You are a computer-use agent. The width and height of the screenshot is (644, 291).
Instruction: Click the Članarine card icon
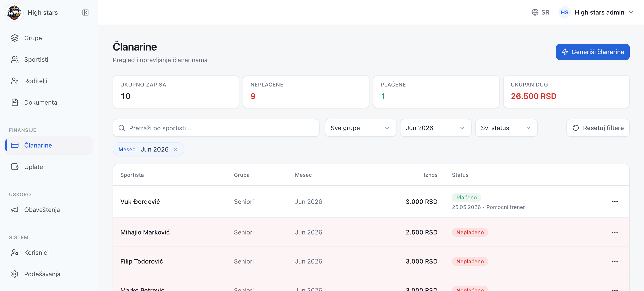[15, 145]
